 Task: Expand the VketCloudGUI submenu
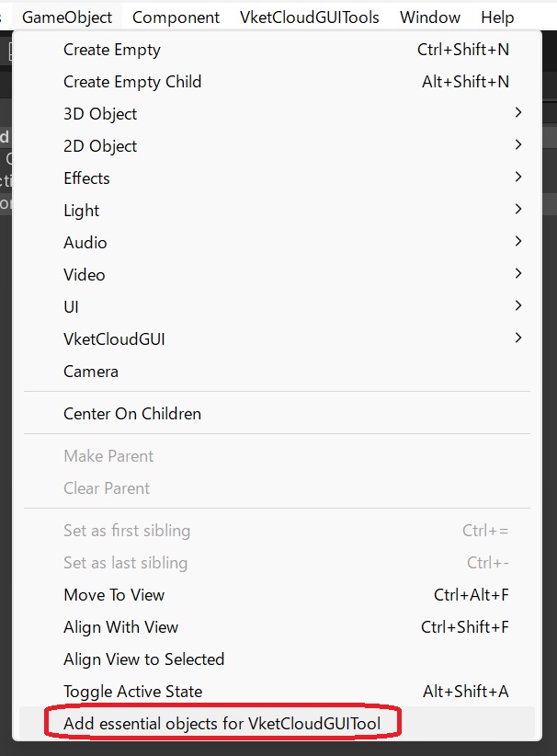pos(114,339)
